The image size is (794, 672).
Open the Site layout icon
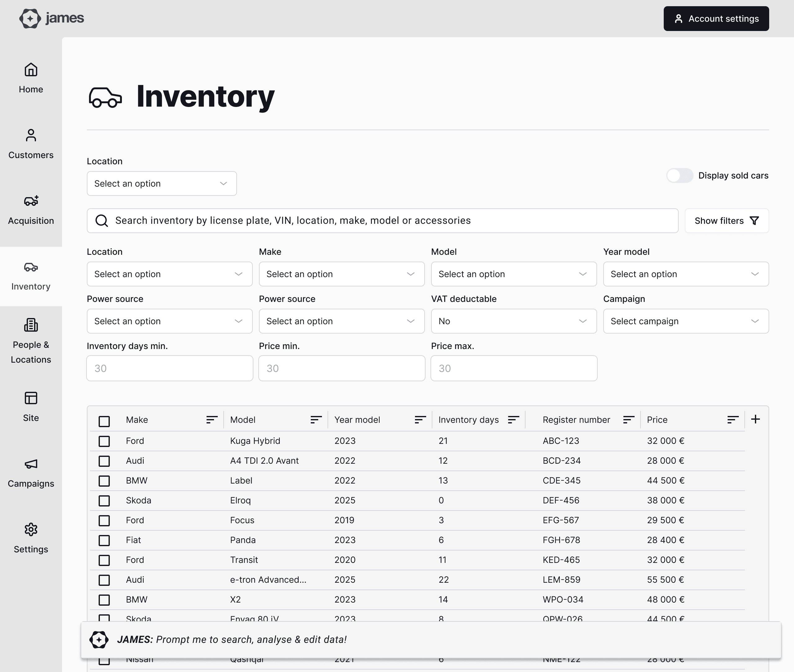(x=31, y=398)
